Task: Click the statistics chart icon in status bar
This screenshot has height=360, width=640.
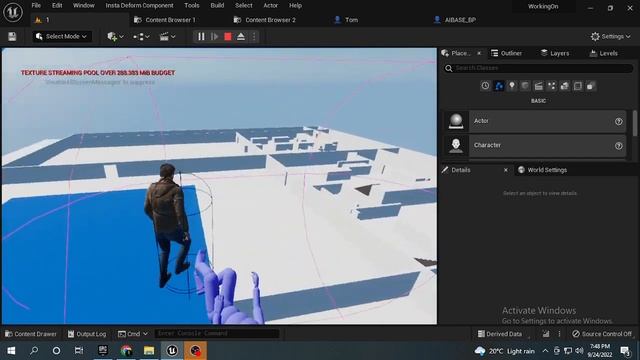Action: [x=546, y=334]
